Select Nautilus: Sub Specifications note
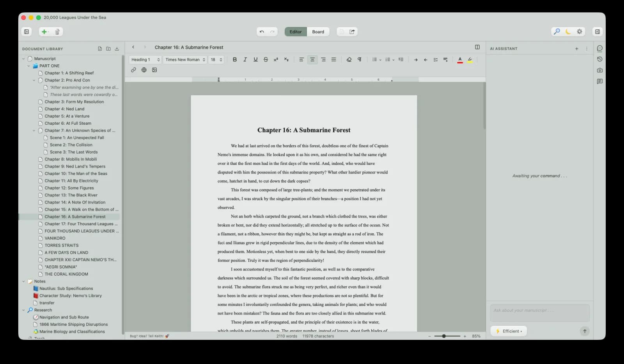Image resolution: width=624 pixels, height=364 pixels. (x=66, y=288)
